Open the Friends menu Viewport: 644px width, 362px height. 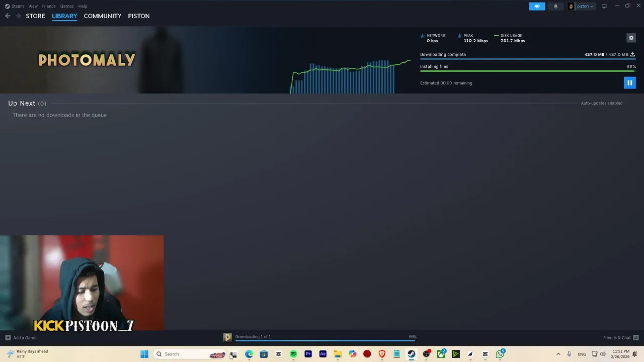49,6
